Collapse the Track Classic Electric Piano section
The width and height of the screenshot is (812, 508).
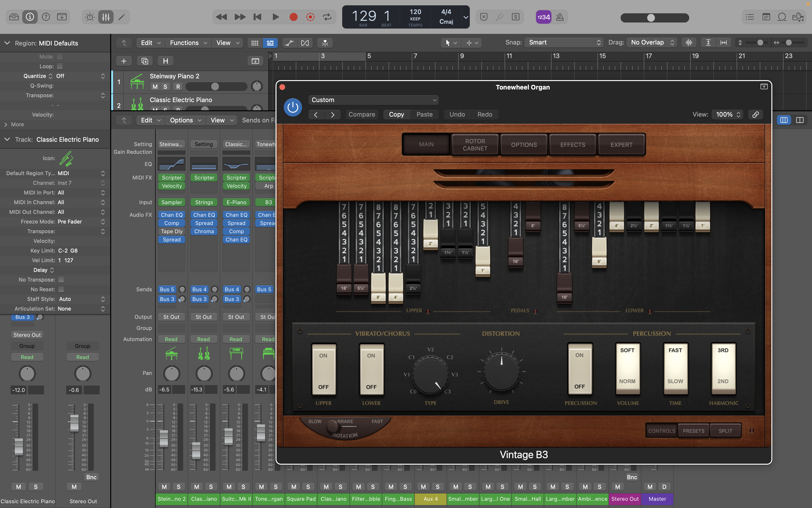(x=7, y=139)
